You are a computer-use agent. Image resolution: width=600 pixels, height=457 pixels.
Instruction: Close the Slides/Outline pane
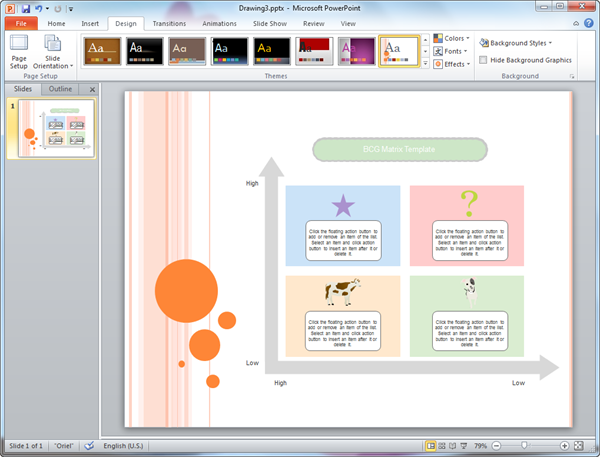pyautogui.click(x=92, y=89)
